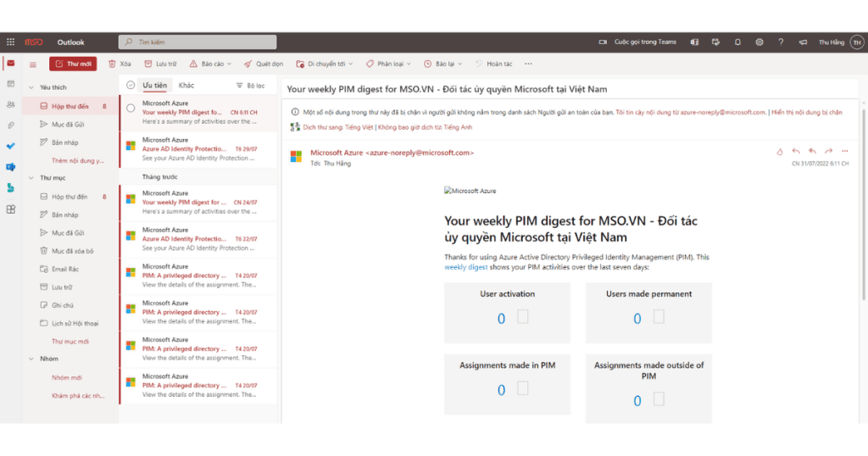Screen dimensions: 868x456
Task: Click the Thư mới new mail button
Action: (x=73, y=64)
